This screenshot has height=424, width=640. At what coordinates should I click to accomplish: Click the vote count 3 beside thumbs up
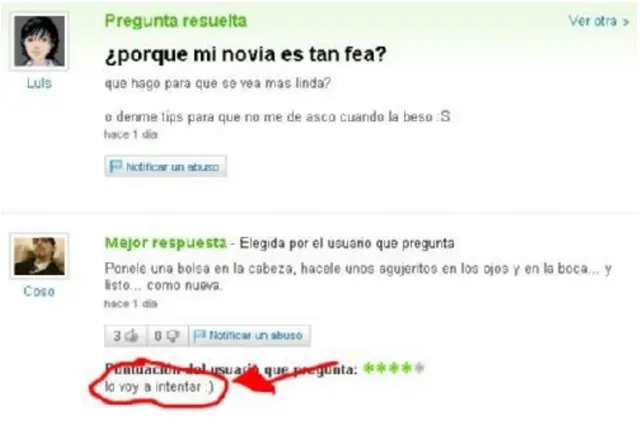tap(117, 336)
